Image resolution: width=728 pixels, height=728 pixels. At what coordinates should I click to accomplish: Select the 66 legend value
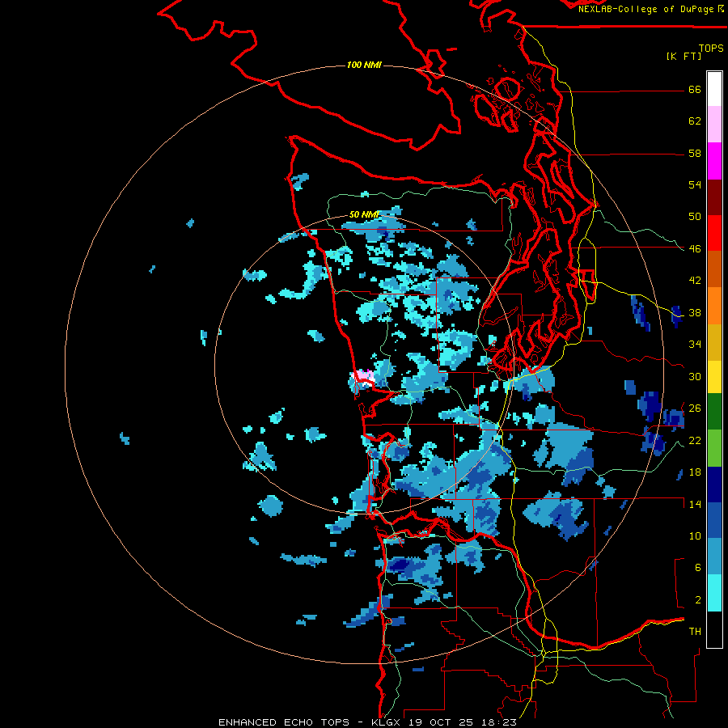tap(695, 89)
